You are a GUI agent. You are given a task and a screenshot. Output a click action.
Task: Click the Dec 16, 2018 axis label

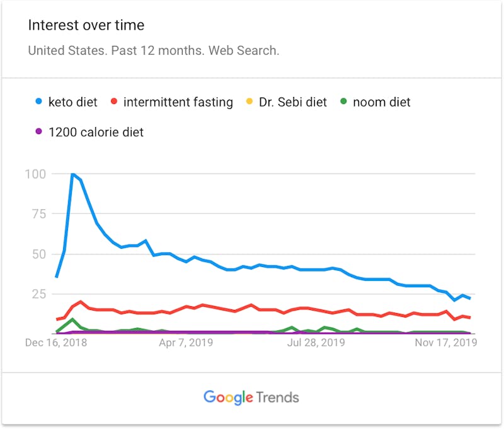click(x=56, y=343)
